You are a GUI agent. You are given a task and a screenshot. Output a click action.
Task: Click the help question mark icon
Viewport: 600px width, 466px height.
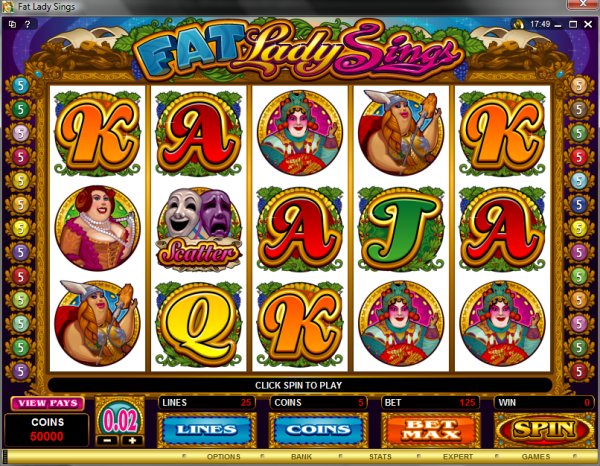(27, 24)
